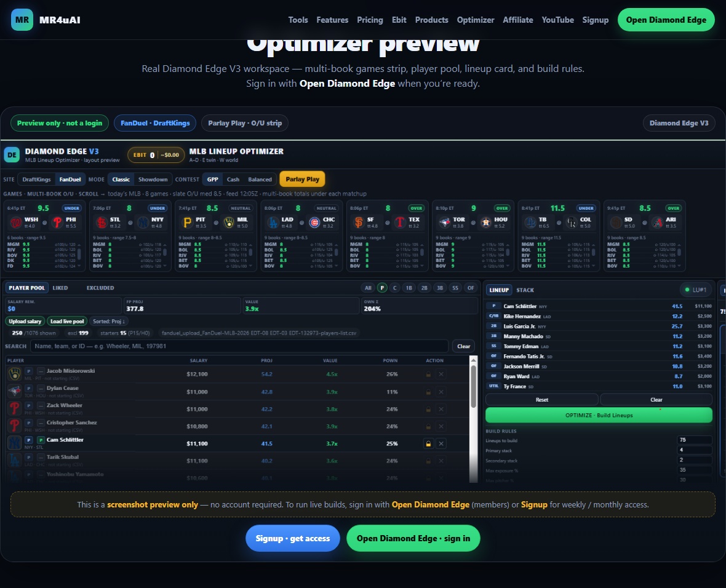
Task: Click the player pool scrollbar thumb
Action: click(473, 387)
